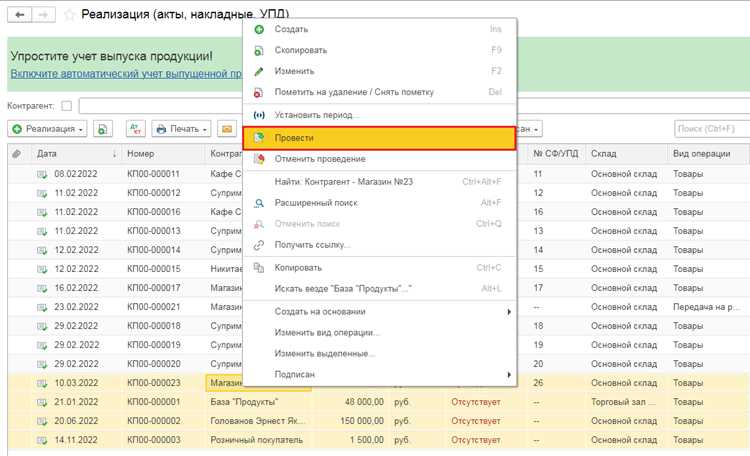Click the Номер column header
Screen dimensions: 750x456
click(141, 154)
